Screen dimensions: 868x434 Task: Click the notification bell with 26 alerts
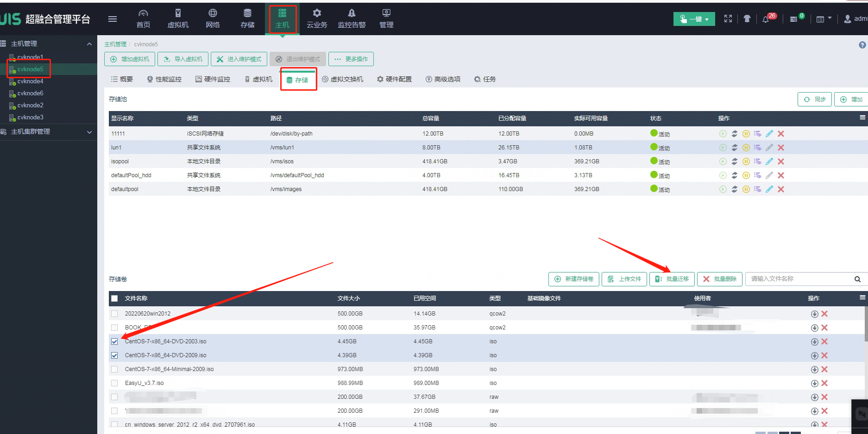tap(766, 19)
